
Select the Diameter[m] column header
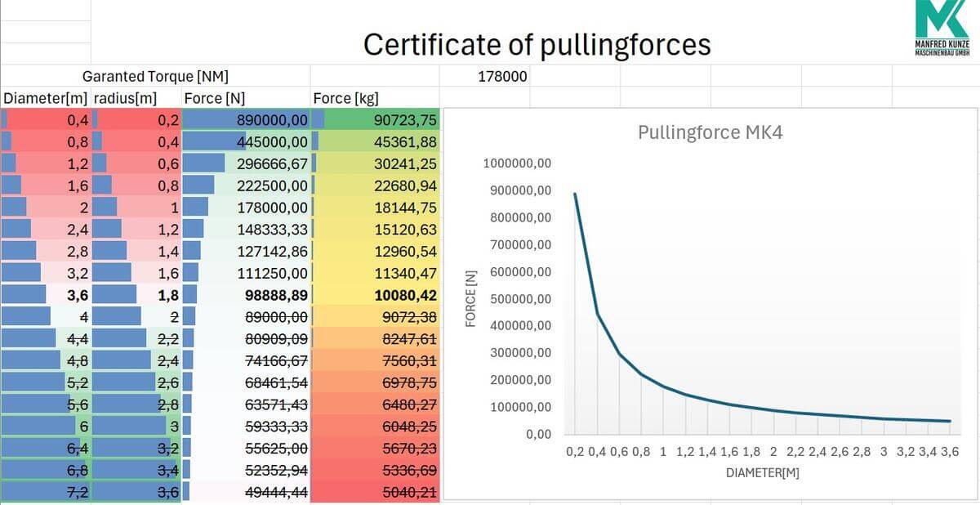coord(46,98)
